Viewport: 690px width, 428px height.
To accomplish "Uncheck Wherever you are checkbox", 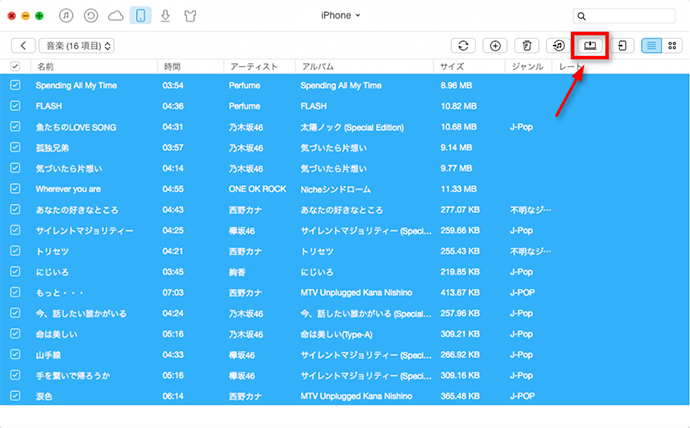I will [x=15, y=189].
